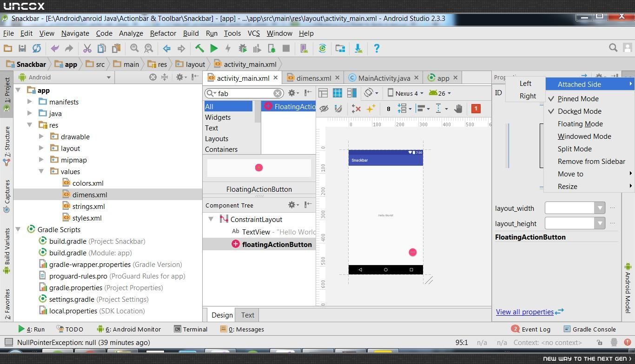This screenshot has height=364, width=635.
Task: Click the locate target icon in the Project panel header
Action: (x=152, y=77)
